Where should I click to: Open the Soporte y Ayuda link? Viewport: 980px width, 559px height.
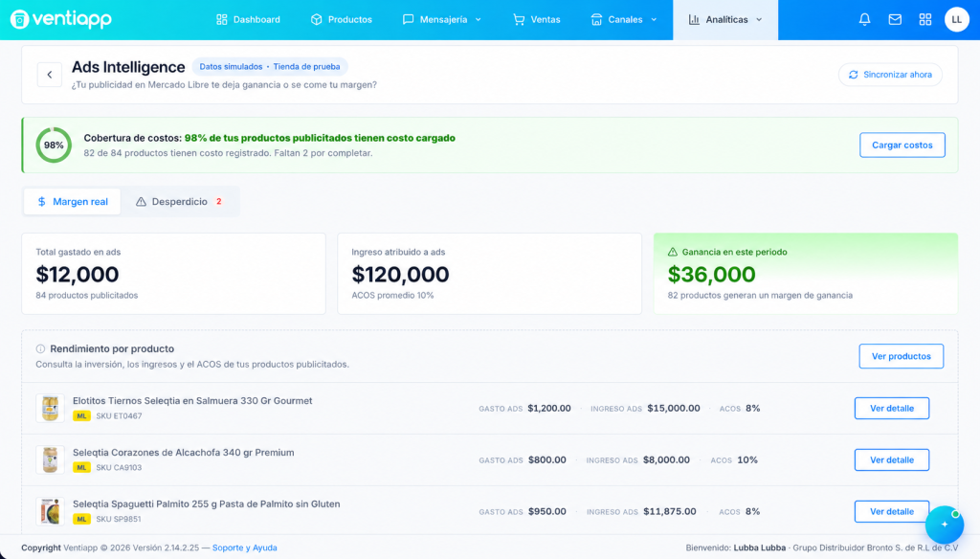click(x=244, y=548)
